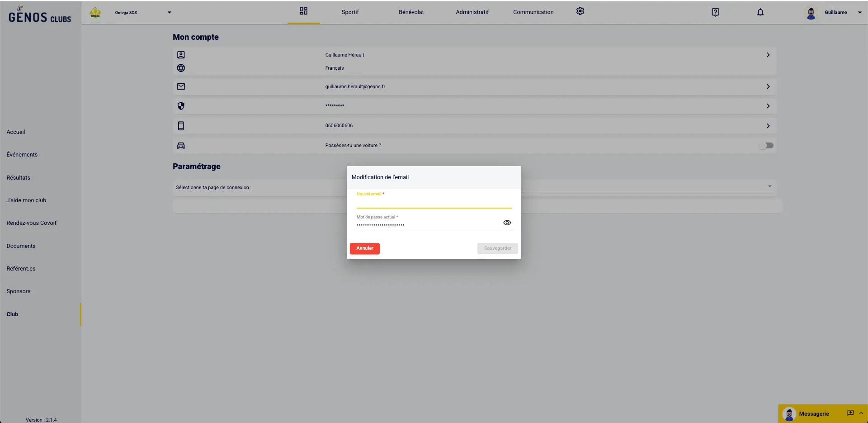
Task: Click the Guillaume profile avatar
Action: 811,13
